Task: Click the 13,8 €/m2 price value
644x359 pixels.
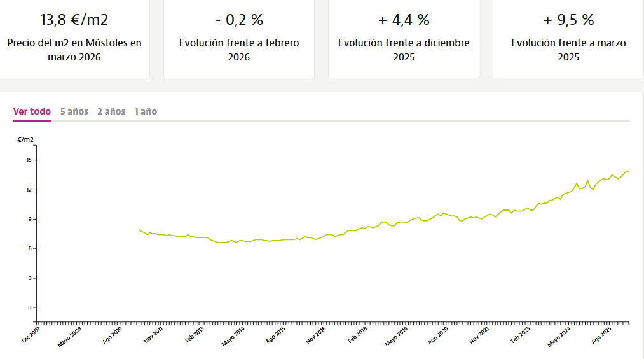Action: click(74, 20)
